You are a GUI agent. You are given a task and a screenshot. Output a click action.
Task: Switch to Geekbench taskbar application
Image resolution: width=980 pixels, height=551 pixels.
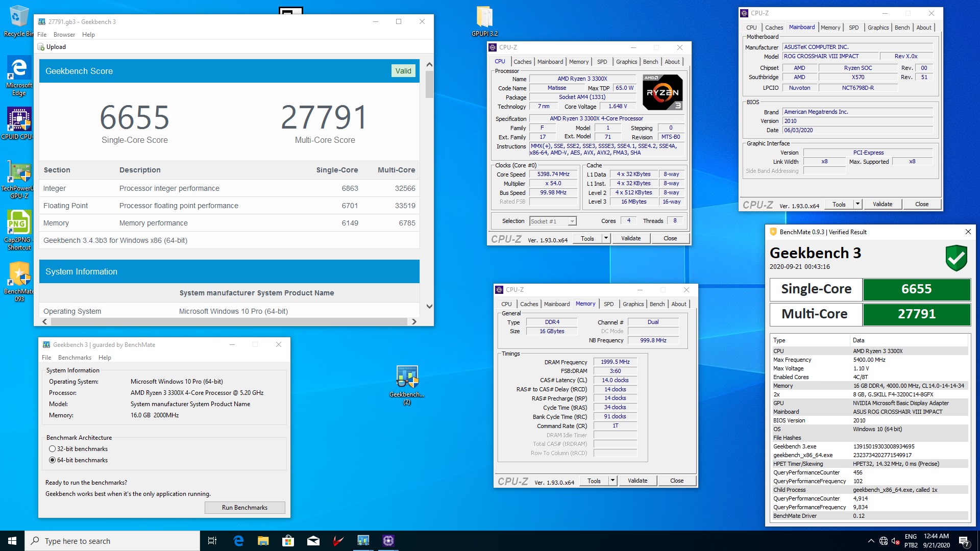(363, 541)
